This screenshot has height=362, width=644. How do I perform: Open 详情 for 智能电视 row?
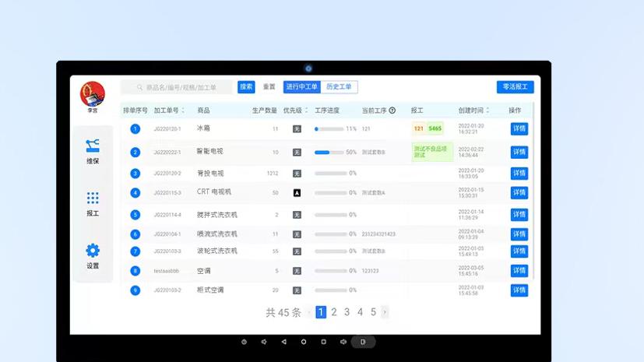pyautogui.click(x=519, y=153)
